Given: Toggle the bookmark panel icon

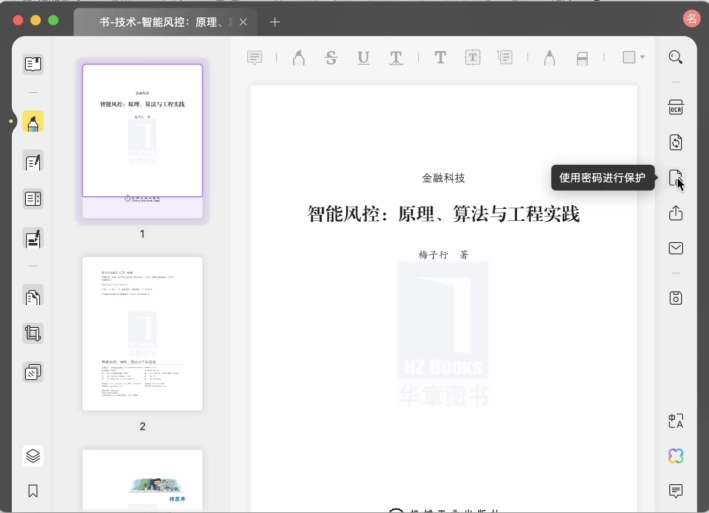Looking at the screenshot, I should point(33,490).
